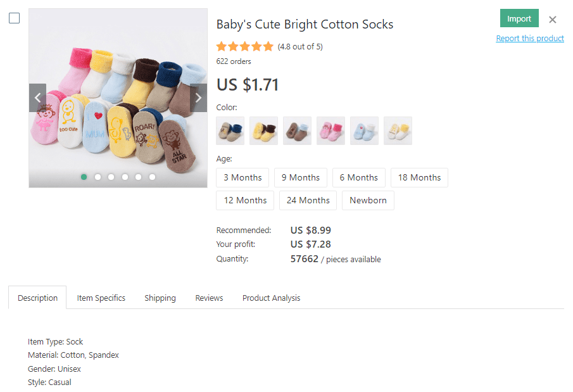Pick the yellow and brown socks swatch

(263, 130)
